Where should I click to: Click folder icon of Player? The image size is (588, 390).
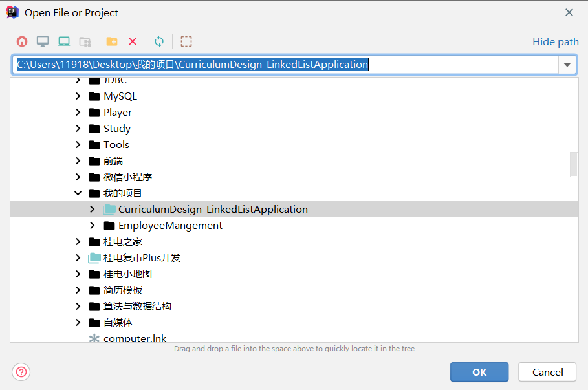tap(94, 113)
